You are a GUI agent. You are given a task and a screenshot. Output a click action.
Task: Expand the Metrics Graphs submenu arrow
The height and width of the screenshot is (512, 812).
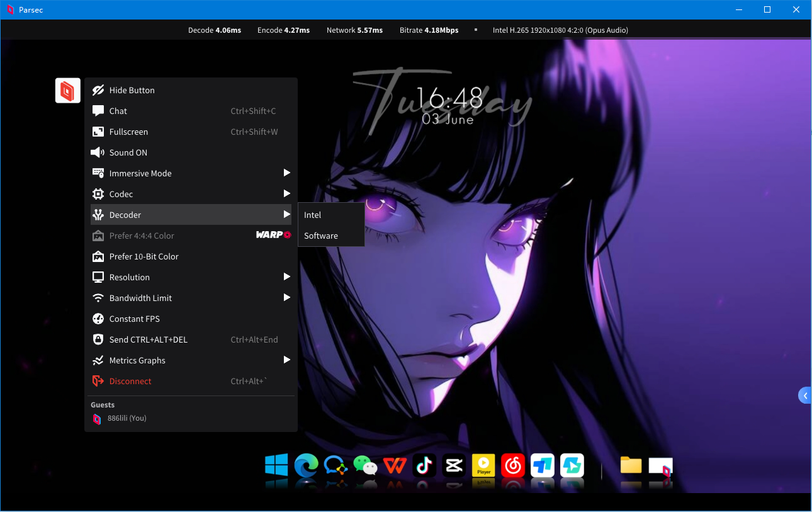click(x=286, y=360)
